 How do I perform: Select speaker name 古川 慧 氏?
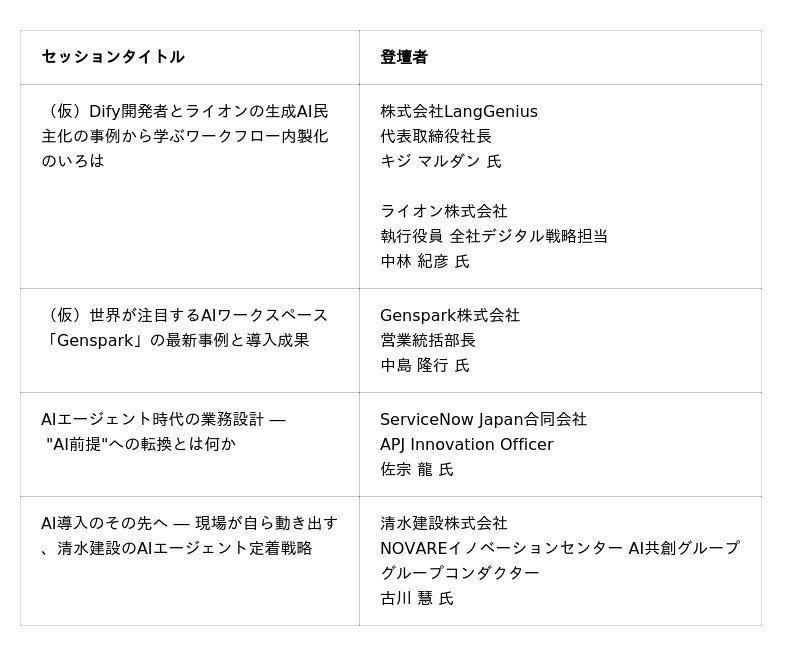click(x=417, y=598)
